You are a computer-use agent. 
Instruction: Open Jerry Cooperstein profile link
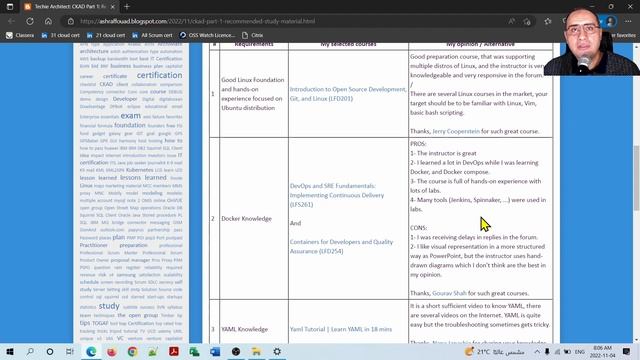tap(456, 131)
